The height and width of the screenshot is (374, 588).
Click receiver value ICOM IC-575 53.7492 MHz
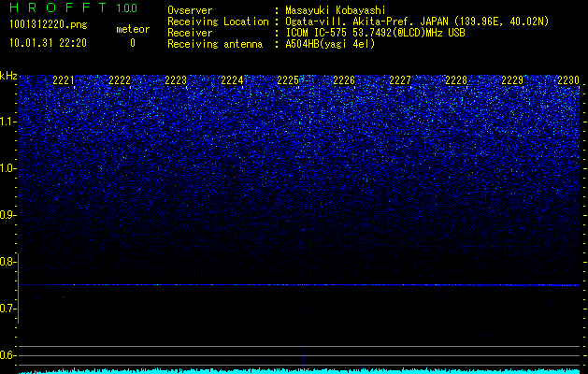click(x=375, y=33)
